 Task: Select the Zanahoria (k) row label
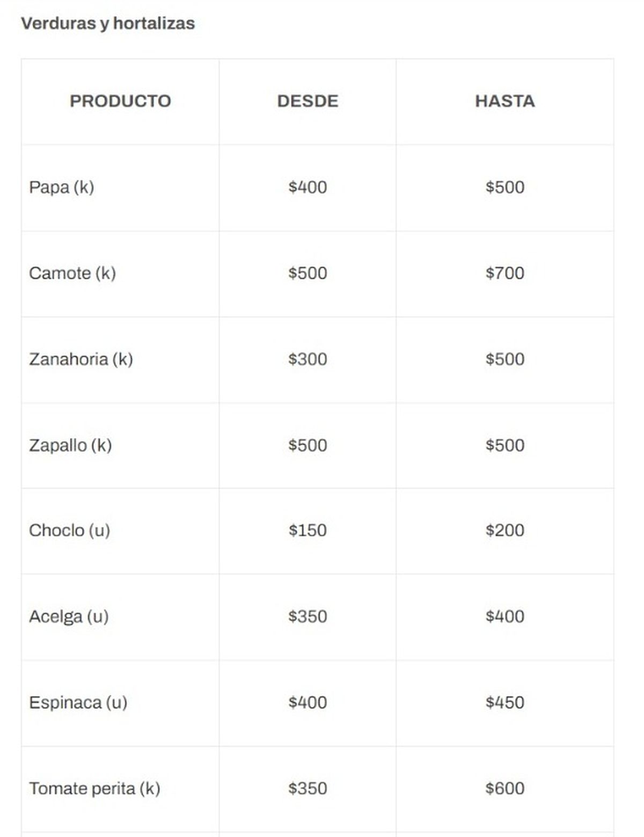(81, 359)
